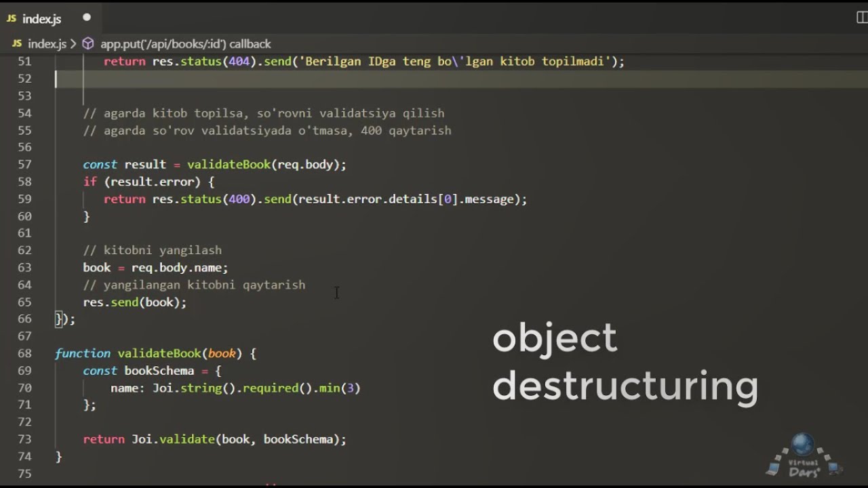Click 'validateBook' call on line 57
The width and height of the screenshot is (868, 488).
coord(229,165)
